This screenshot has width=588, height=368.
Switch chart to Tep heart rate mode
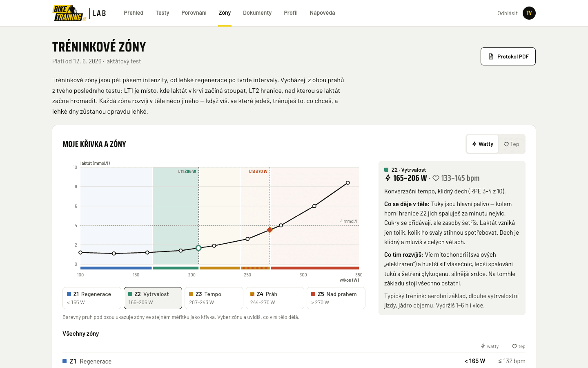pyautogui.click(x=511, y=144)
